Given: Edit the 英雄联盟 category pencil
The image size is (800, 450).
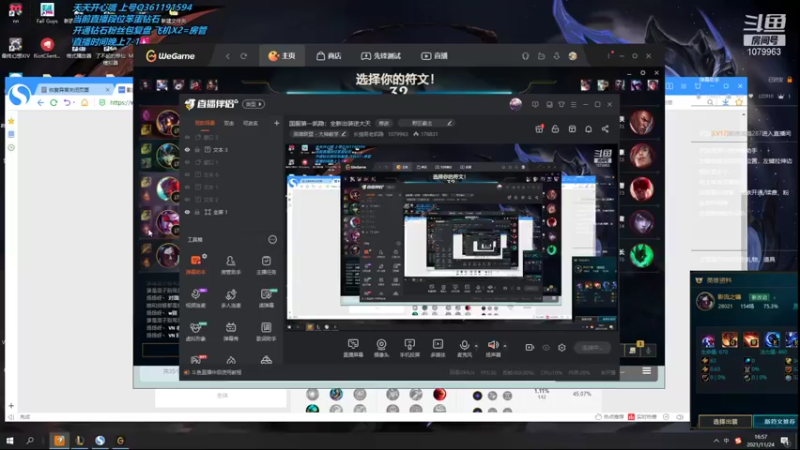Looking at the screenshot, I should click(343, 134).
